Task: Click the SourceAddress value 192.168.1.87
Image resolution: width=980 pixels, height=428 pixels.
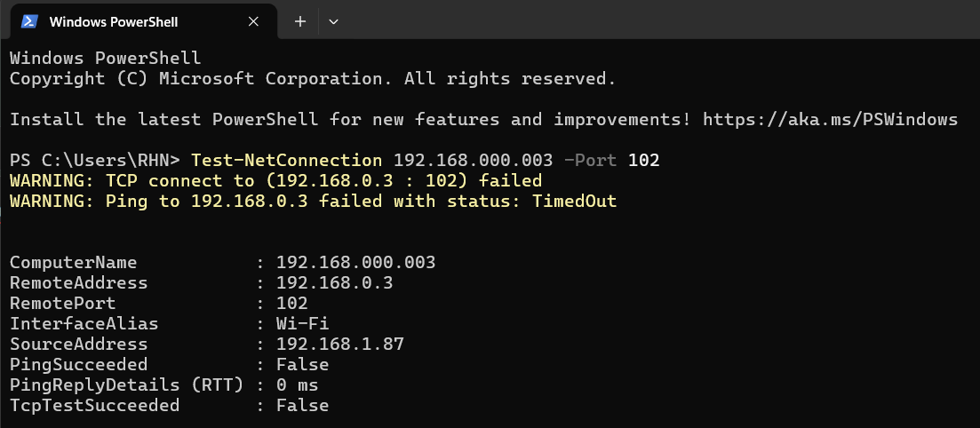Action: click(340, 345)
